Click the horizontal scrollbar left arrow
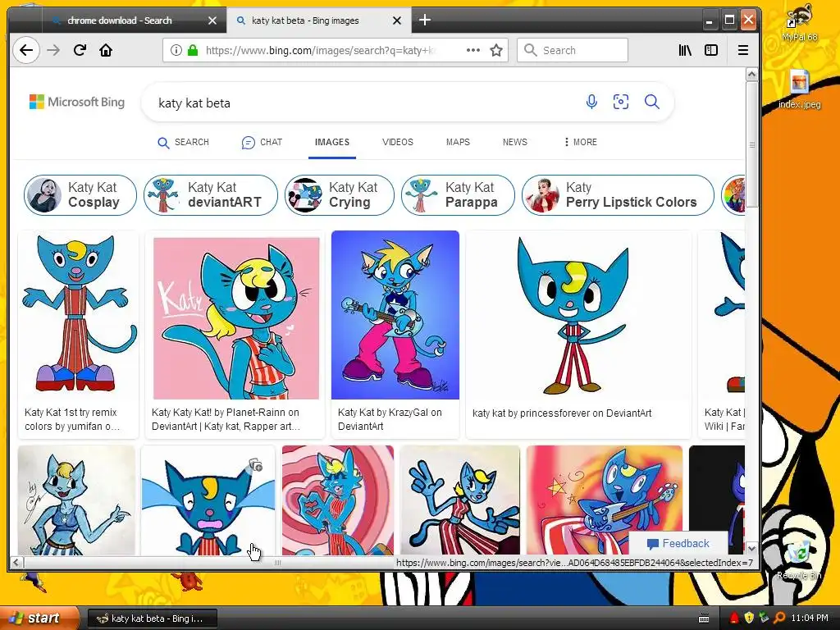 pos(16,562)
